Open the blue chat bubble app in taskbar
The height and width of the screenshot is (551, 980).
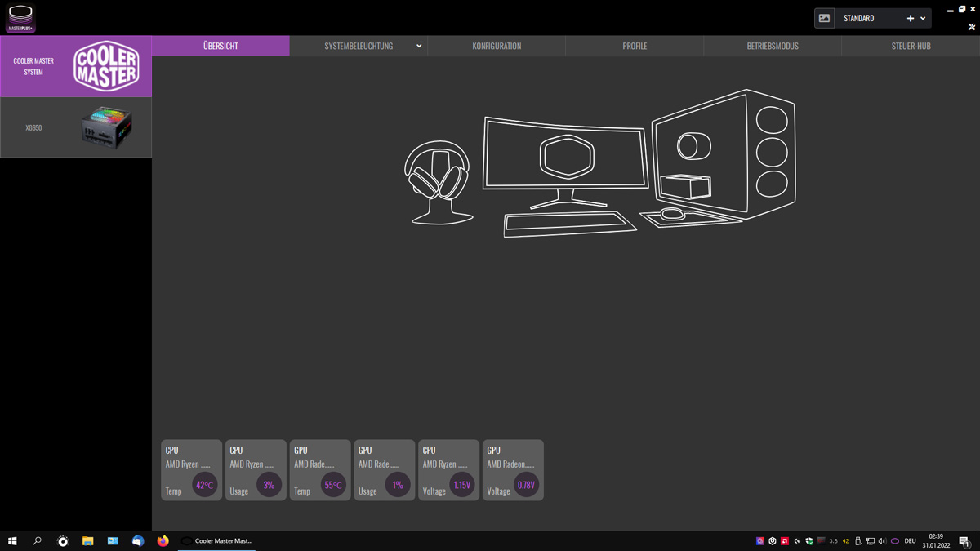pos(138,541)
